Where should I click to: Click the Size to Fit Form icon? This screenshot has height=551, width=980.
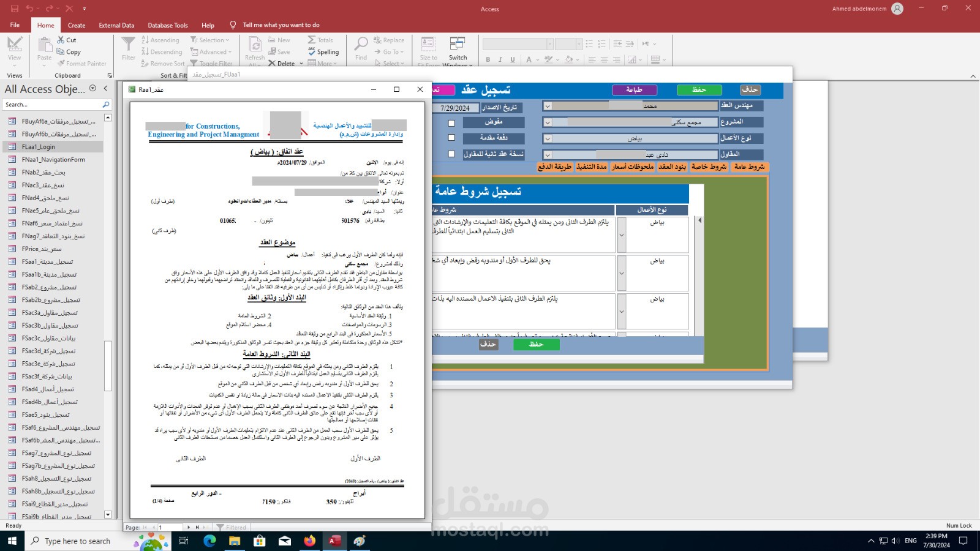tap(428, 44)
